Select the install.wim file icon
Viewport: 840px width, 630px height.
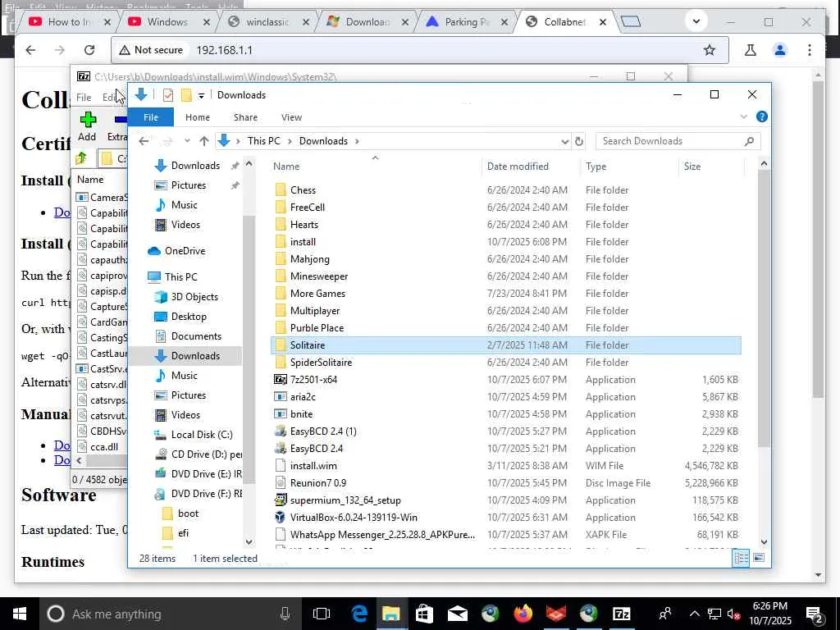coord(281,466)
